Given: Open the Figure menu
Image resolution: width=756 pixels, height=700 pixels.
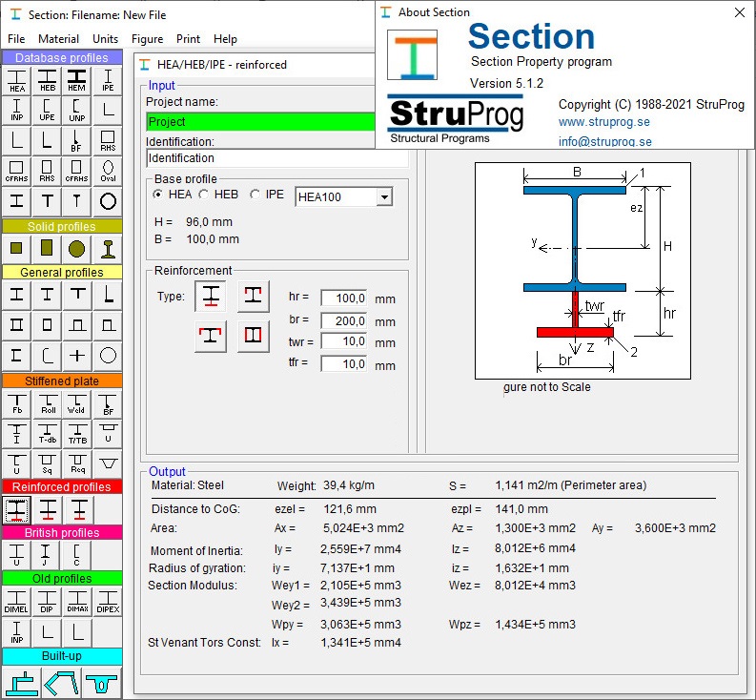Looking at the screenshot, I should 147,39.
